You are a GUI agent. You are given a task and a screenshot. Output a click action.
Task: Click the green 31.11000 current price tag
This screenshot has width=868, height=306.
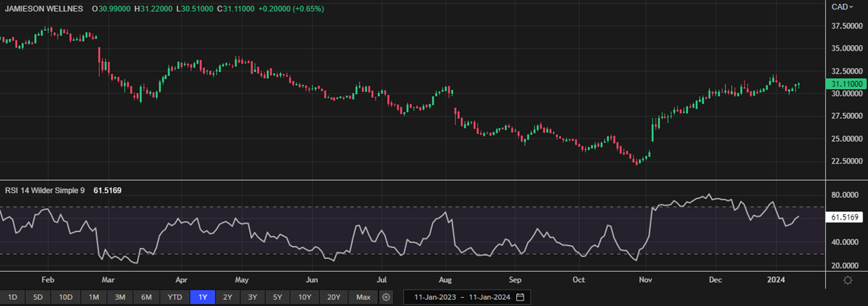845,84
